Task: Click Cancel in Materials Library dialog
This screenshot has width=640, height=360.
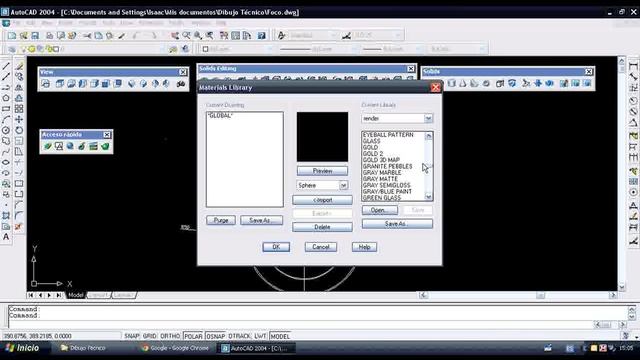Action: pos(321,247)
